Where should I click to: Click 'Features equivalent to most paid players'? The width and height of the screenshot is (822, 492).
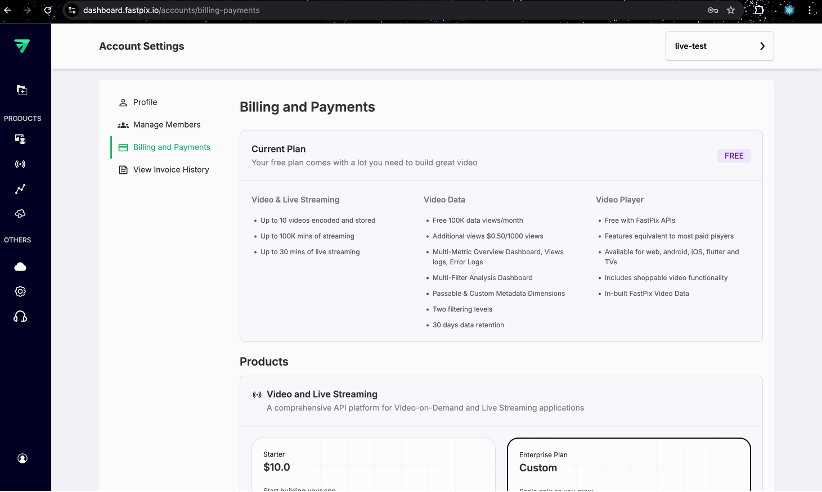669,236
